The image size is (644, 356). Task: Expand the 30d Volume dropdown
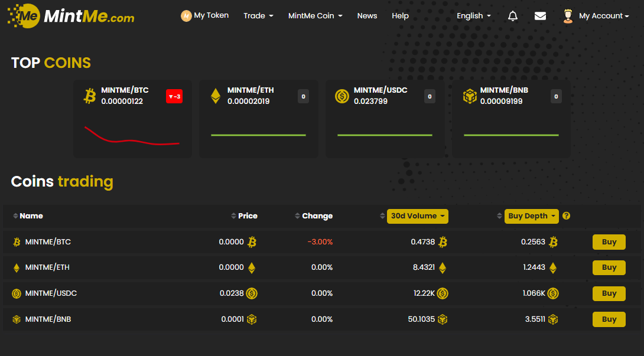(x=417, y=216)
